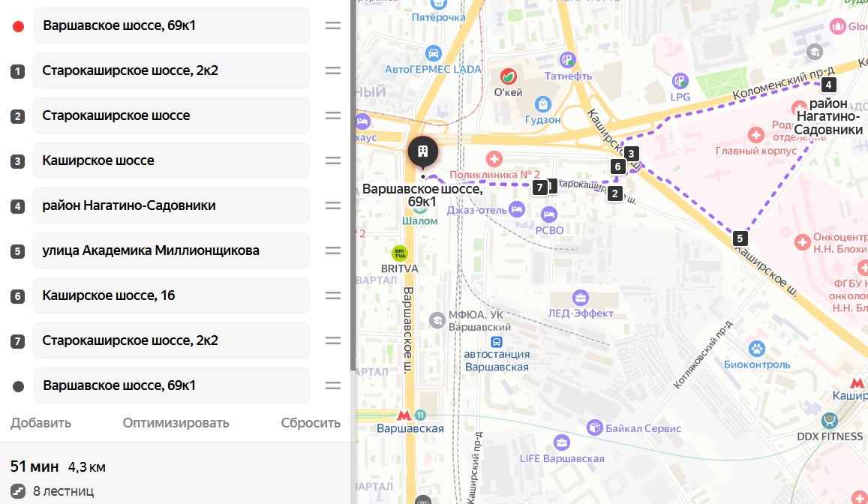The height and width of the screenshot is (504, 868).
Task: Click the район Нагатино-Садовники map label
Action: pos(828,116)
